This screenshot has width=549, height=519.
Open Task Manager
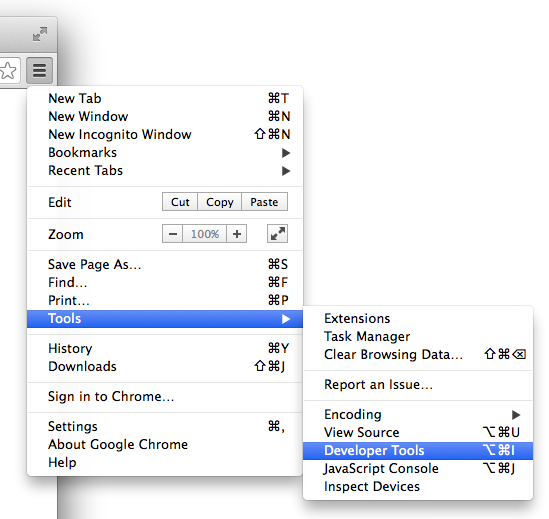point(418,337)
